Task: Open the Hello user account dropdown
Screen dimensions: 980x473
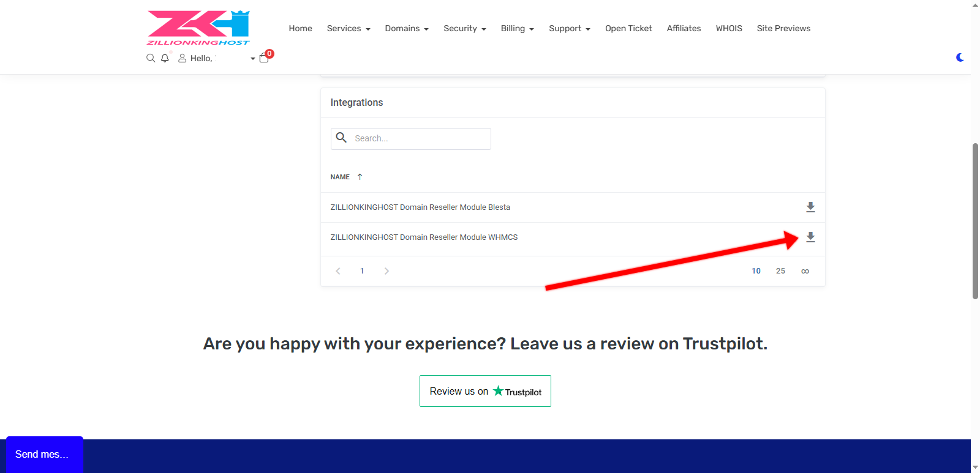Action: point(216,58)
